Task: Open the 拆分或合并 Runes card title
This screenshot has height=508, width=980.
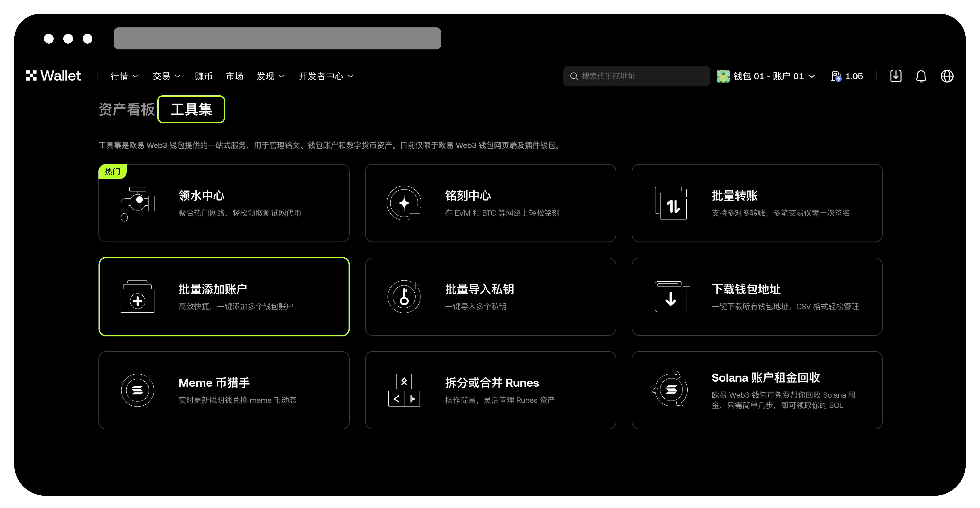Action: click(492, 383)
